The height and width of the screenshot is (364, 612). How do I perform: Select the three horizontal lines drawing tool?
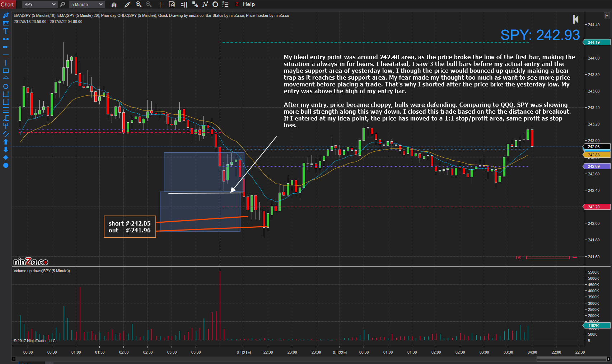coord(5,110)
